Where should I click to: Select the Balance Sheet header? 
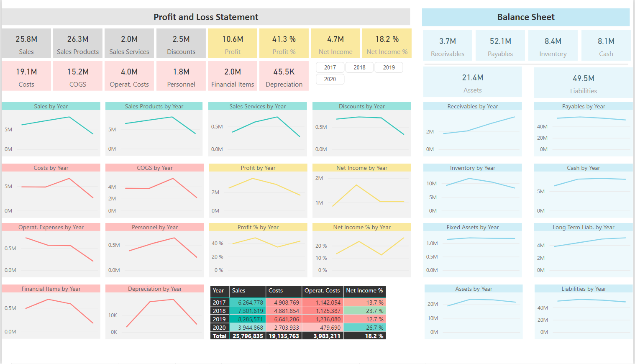(525, 17)
